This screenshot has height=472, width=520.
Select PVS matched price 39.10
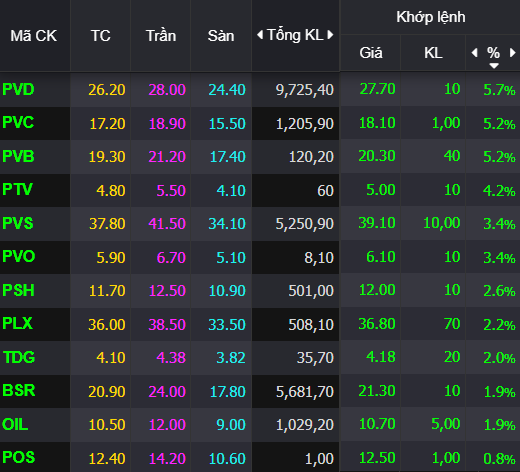pyautogui.click(x=377, y=223)
